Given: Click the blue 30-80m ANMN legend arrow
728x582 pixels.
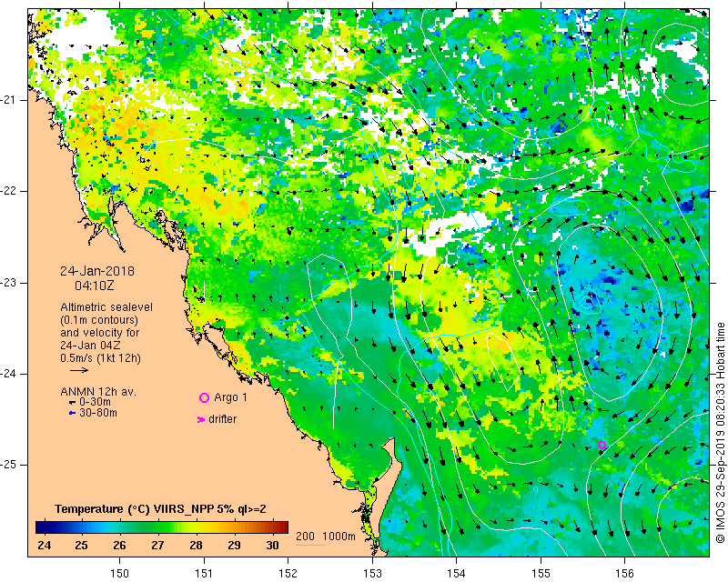Looking at the screenshot, I should pyautogui.click(x=72, y=413).
